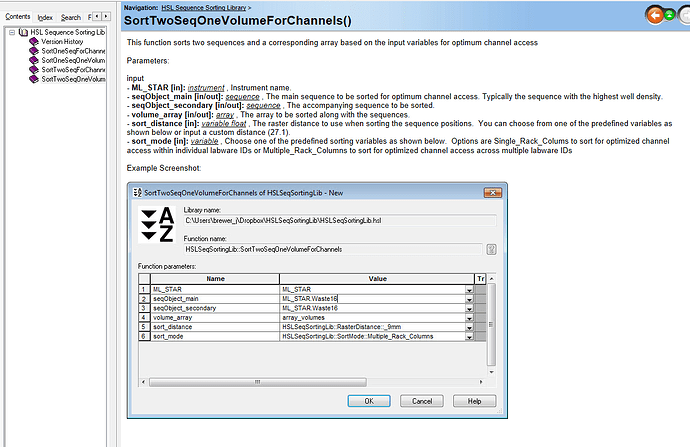Click the help icon beside Function name
690x447 pixels.
[491, 248]
